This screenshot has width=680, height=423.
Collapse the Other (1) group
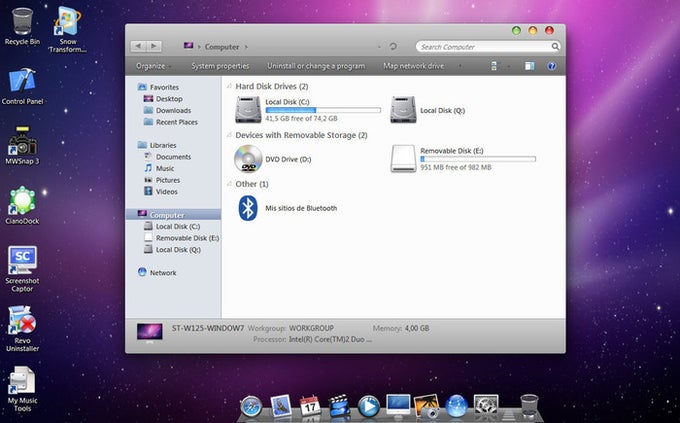[229, 184]
